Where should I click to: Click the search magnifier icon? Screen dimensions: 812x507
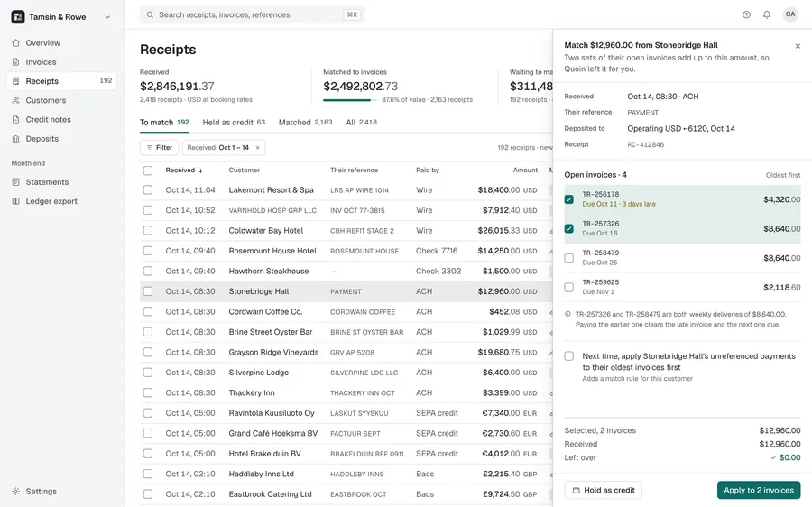150,15
